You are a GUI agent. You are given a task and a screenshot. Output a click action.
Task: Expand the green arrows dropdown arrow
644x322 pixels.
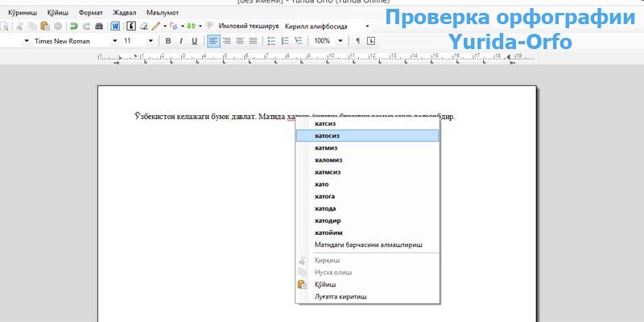(200, 27)
